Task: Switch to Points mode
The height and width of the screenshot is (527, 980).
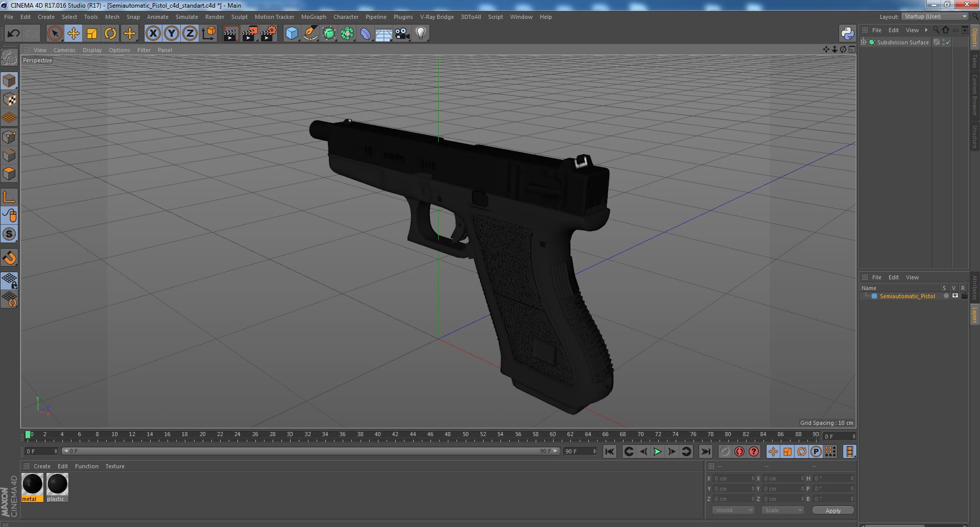Action: tap(9, 136)
